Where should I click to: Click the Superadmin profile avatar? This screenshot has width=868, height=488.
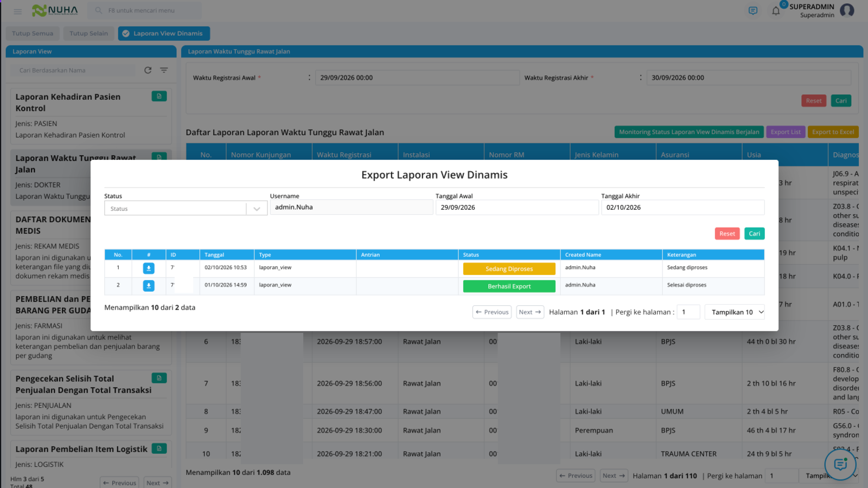pos(847,10)
